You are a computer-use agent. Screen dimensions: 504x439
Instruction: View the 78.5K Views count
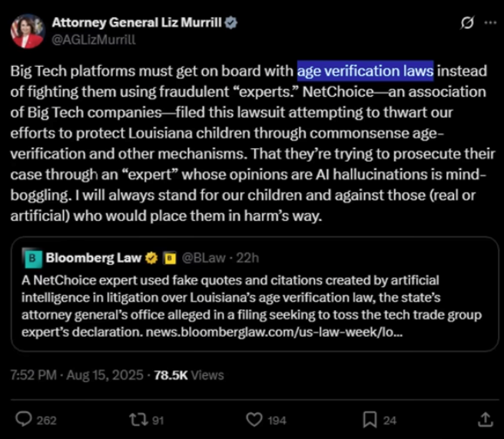(x=189, y=375)
